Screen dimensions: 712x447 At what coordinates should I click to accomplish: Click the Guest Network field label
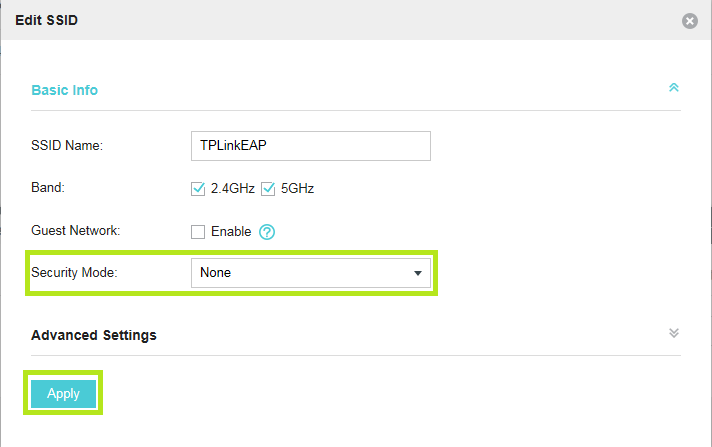click(x=75, y=231)
